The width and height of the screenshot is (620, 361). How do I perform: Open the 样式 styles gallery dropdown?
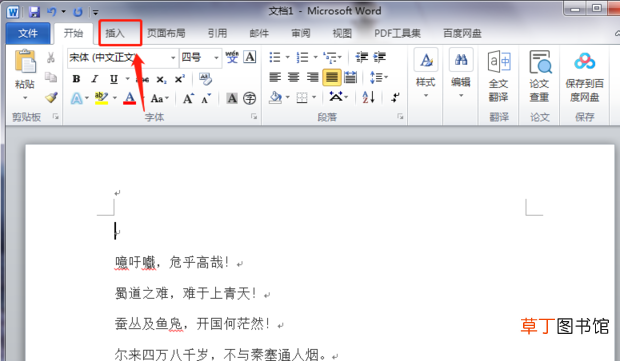426,74
